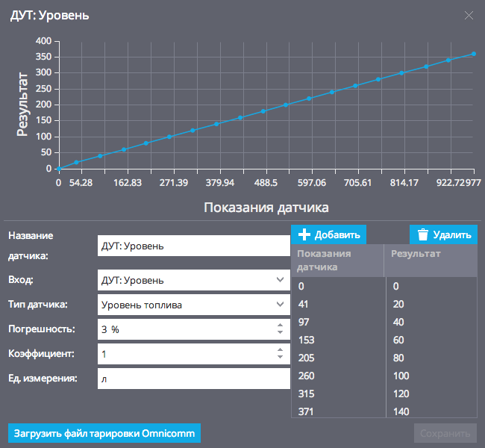Select table row with sensor value 41

coord(384,304)
